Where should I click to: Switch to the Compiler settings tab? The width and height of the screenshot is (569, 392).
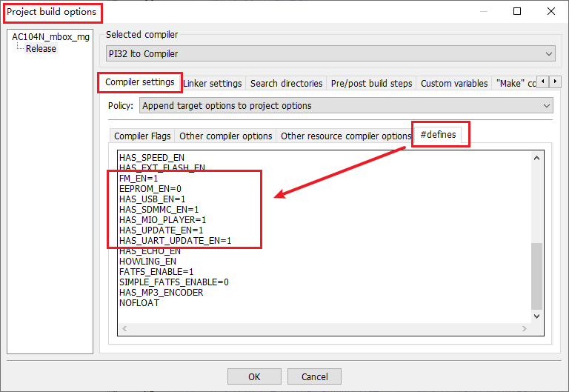[140, 82]
